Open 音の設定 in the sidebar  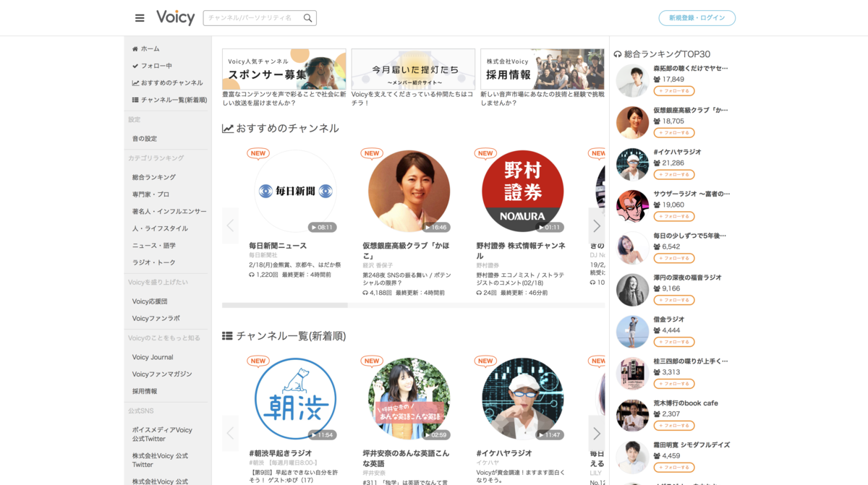(x=145, y=139)
